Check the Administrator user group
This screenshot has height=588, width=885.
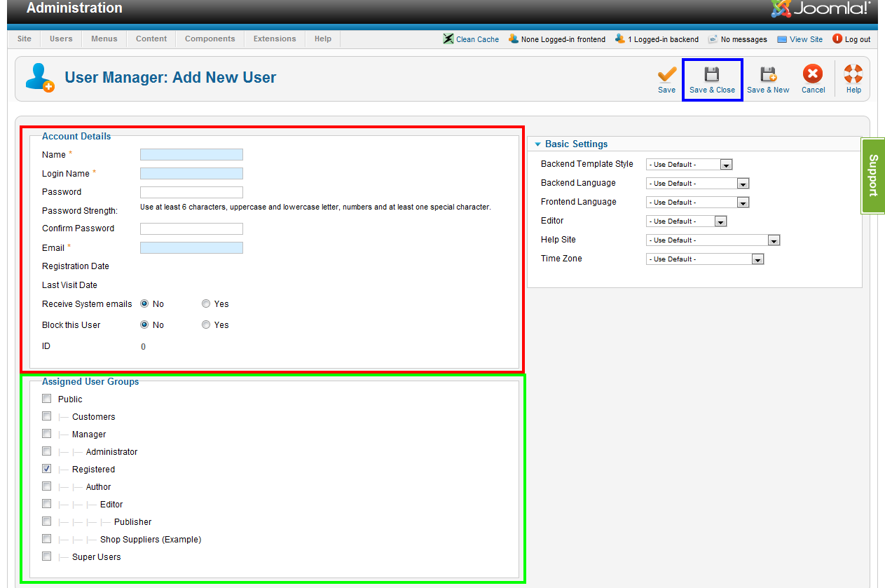point(47,451)
